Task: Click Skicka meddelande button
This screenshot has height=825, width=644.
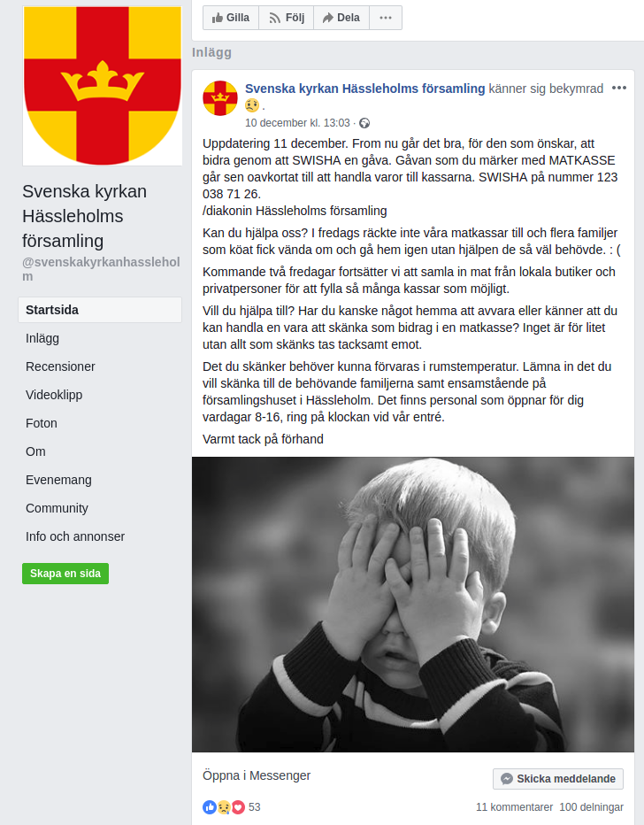Action: [x=558, y=779]
